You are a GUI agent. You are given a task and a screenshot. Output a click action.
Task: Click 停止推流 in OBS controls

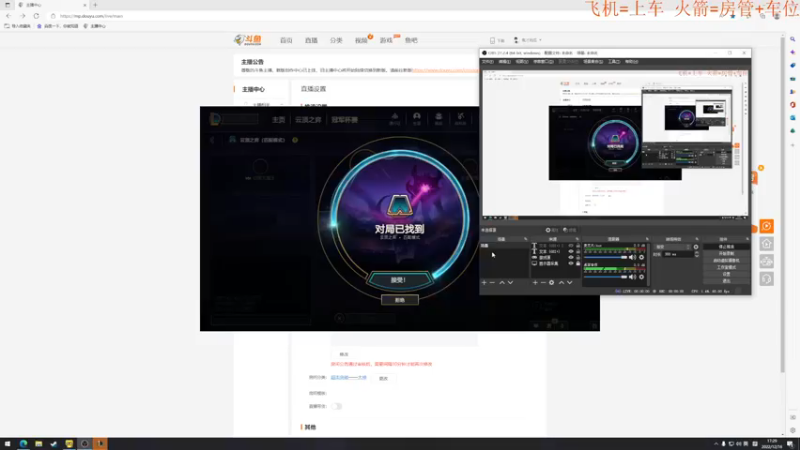(x=726, y=247)
